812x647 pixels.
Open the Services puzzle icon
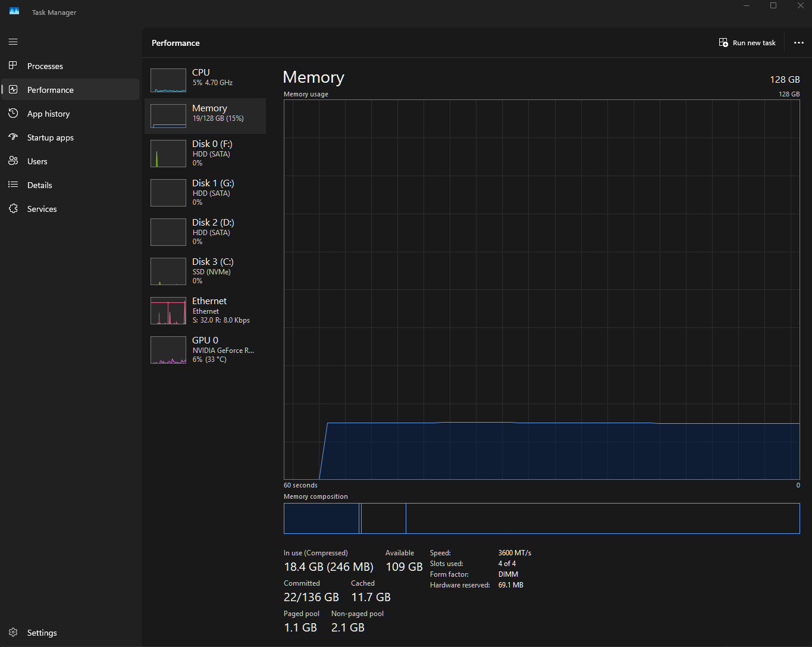pyautogui.click(x=13, y=208)
